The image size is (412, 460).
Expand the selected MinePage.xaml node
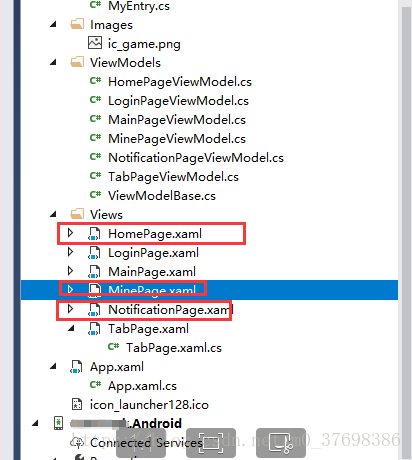pyautogui.click(x=70, y=289)
